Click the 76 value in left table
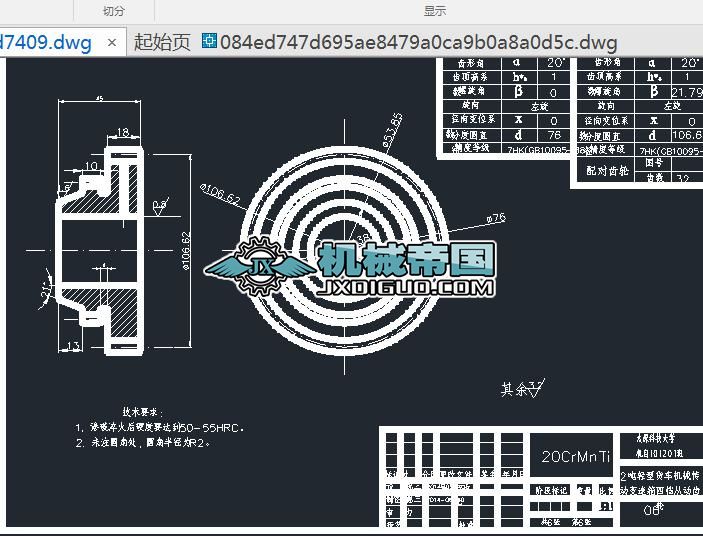The image size is (703, 536). pyautogui.click(x=555, y=134)
